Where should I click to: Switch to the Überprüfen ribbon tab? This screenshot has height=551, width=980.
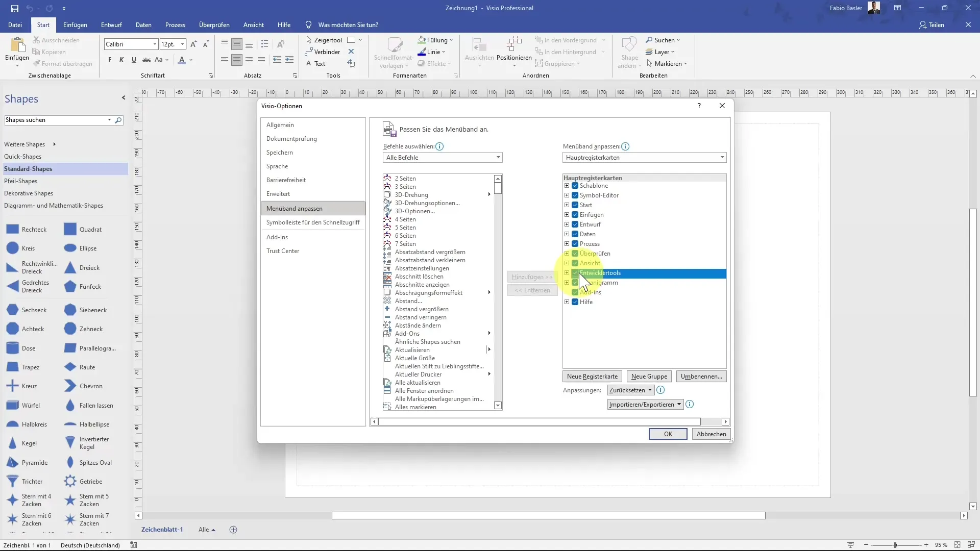214,24
